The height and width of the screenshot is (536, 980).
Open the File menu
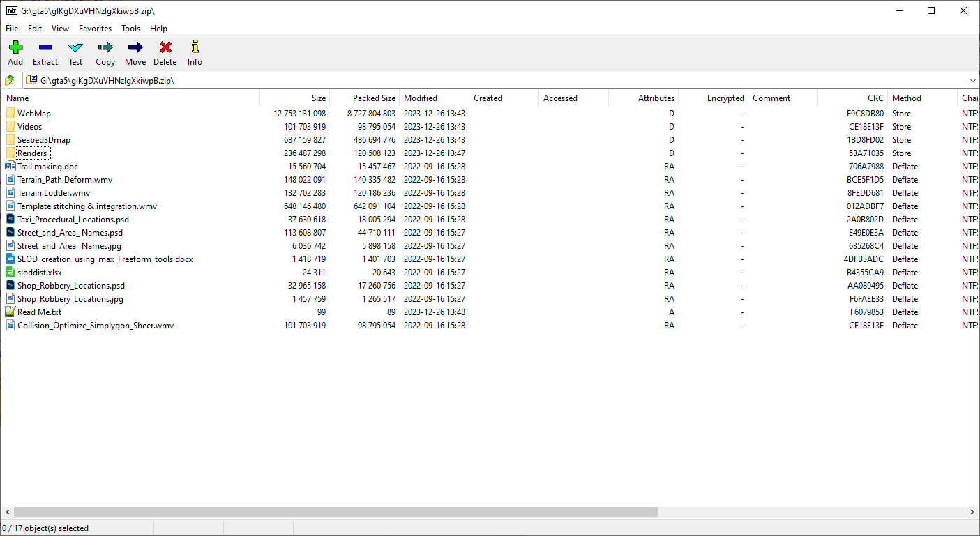(12, 29)
